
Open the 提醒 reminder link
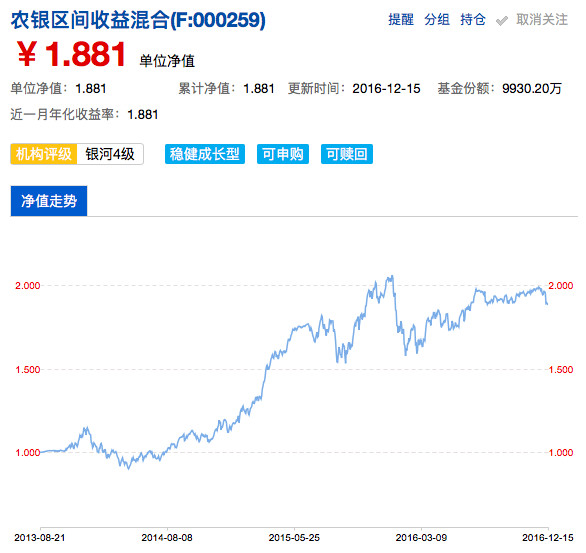coord(401,19)
